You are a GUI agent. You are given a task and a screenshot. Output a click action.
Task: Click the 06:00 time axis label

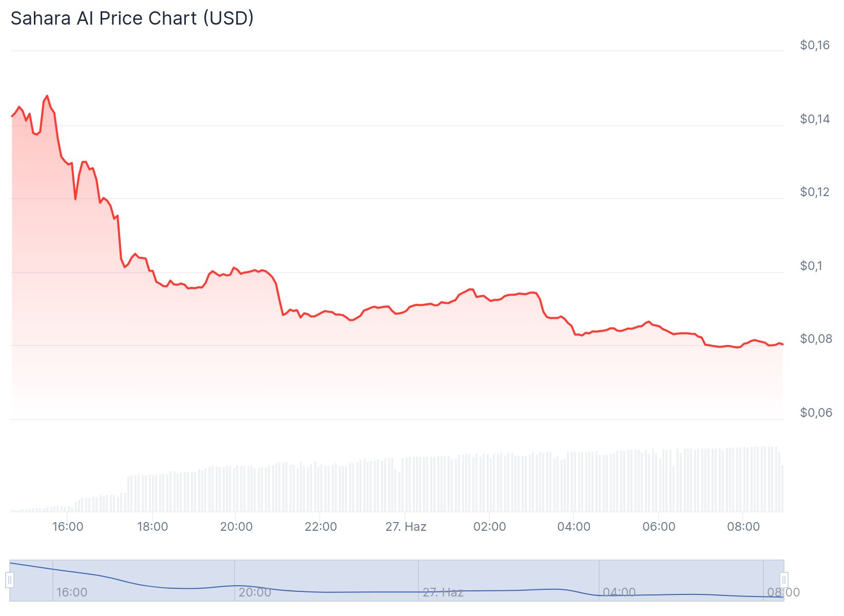pos(659,527)
